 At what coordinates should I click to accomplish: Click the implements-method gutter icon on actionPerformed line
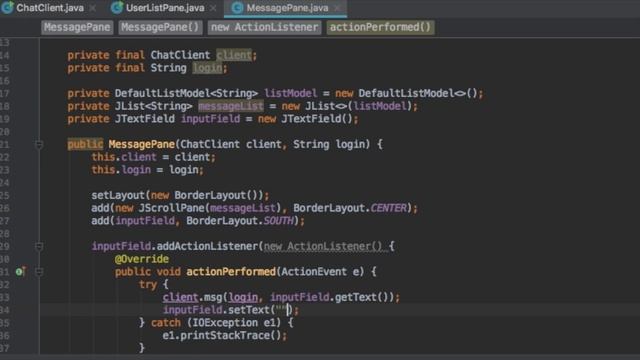tap(20, 271)
